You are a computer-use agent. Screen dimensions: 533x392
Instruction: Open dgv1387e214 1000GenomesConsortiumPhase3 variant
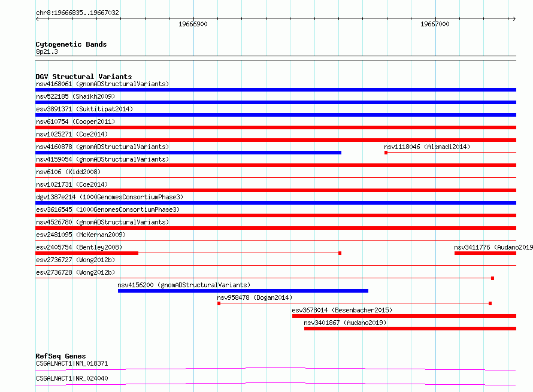[110, 197]
